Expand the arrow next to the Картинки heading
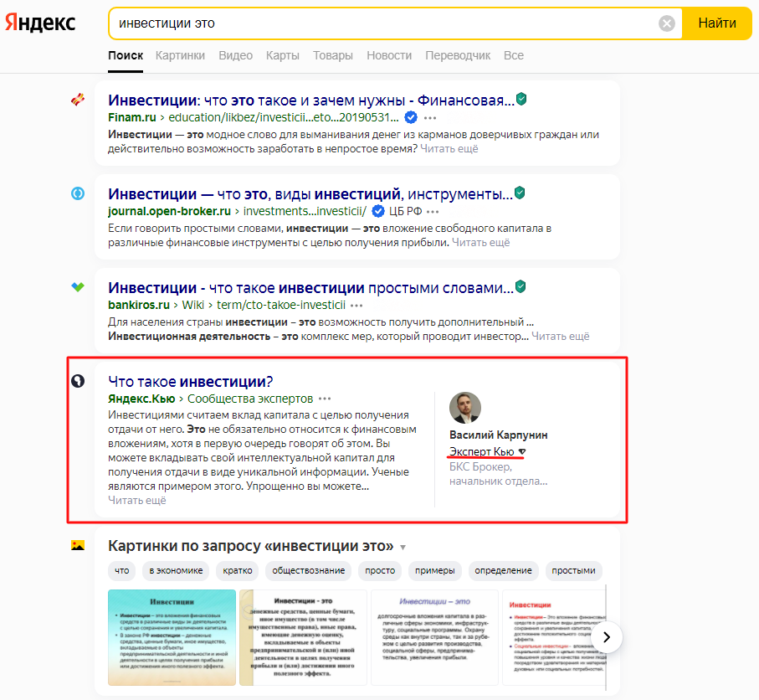 pos(403,548)
